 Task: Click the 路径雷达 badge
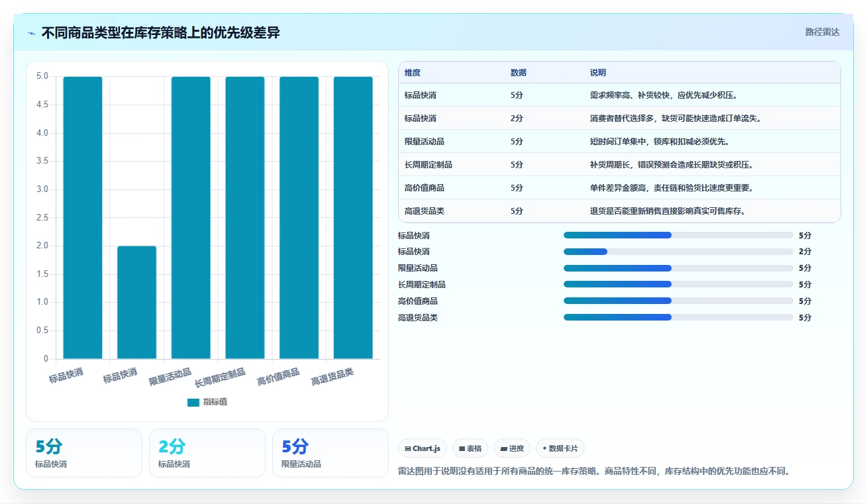point(822,32)
